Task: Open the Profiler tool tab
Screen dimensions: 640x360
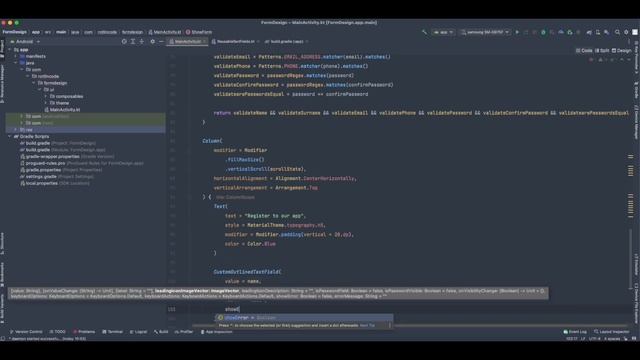Action: tap(184, 332)
